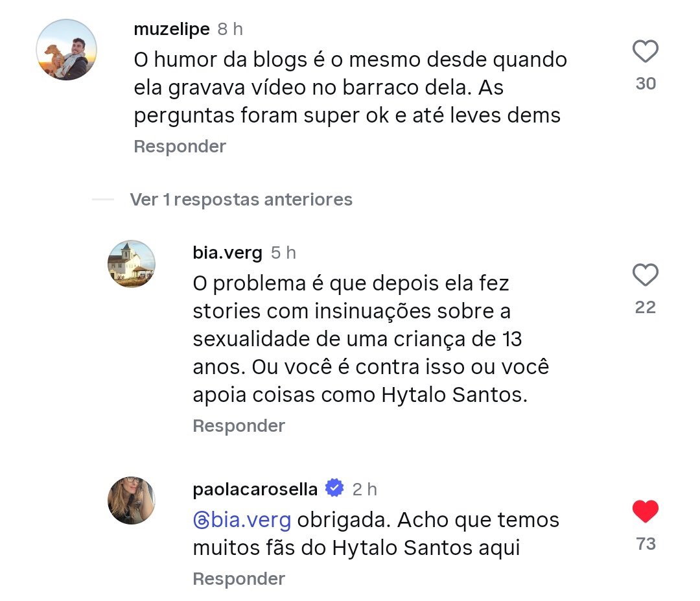Open the paolacarosella username link
700x601 pixels.
point(255,489)
